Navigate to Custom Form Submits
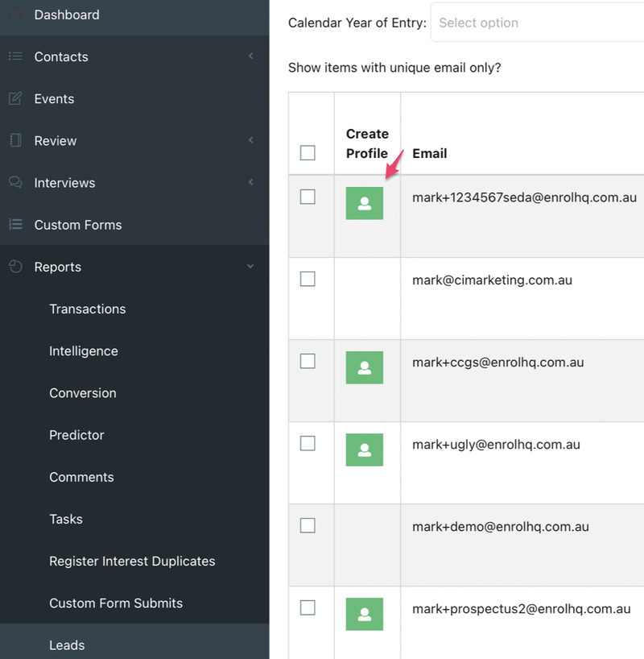Viewport: 644px width, 659px height. tap(116, 603)
